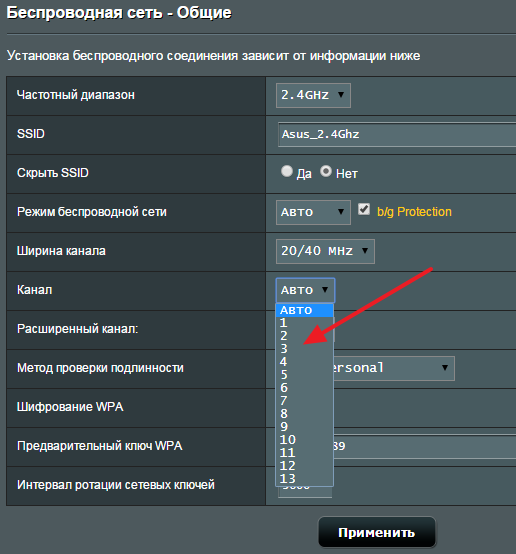Viewport: 516px width, 554px height.
Task: Choose channel 2 in the list
Action: (304, 336)
